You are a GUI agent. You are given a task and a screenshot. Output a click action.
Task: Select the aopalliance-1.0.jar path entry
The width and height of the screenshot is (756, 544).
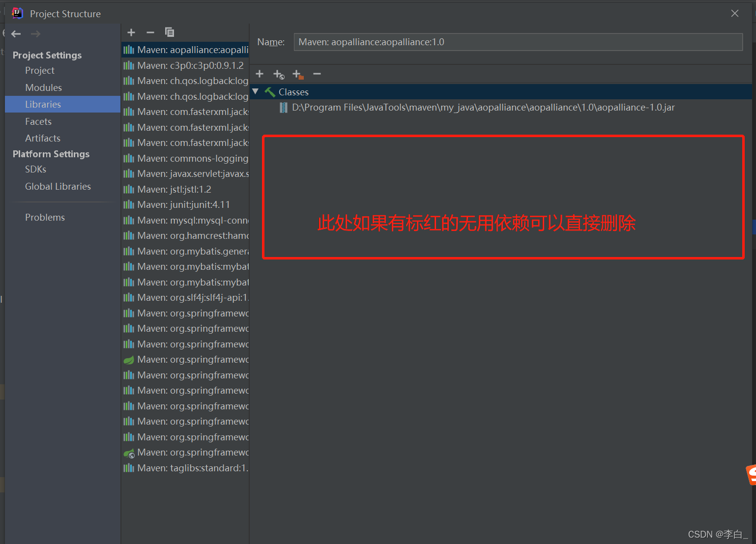483,108
